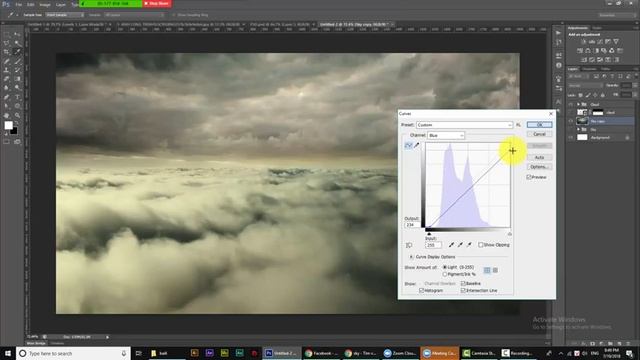Open the layer filter kind dropdown
The image size is (640, 360).
click(x=578, y=76)
